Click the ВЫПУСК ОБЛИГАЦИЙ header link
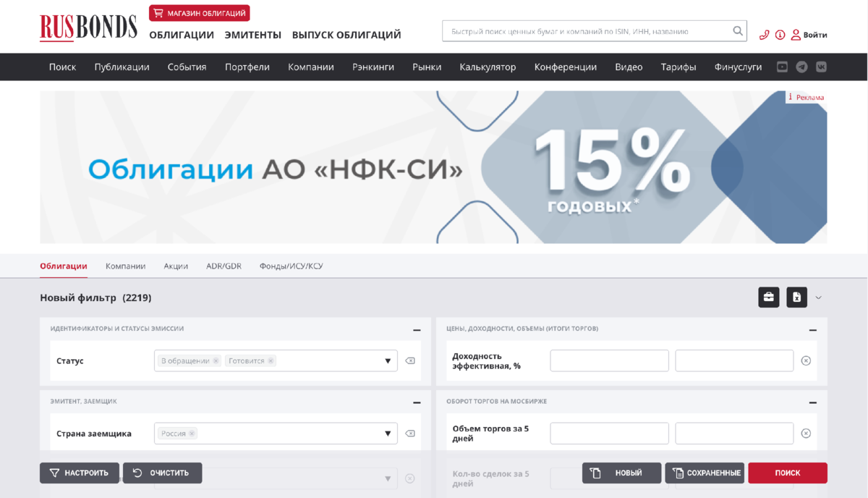This screenshot has width=868, height=498. 346,35
